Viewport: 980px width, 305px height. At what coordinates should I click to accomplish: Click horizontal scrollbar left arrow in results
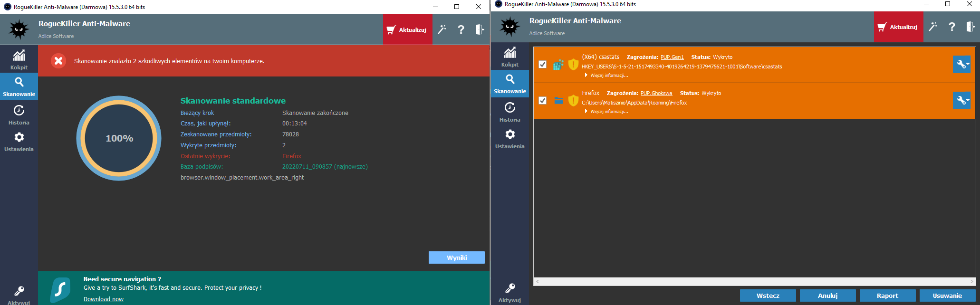[538, 282]
